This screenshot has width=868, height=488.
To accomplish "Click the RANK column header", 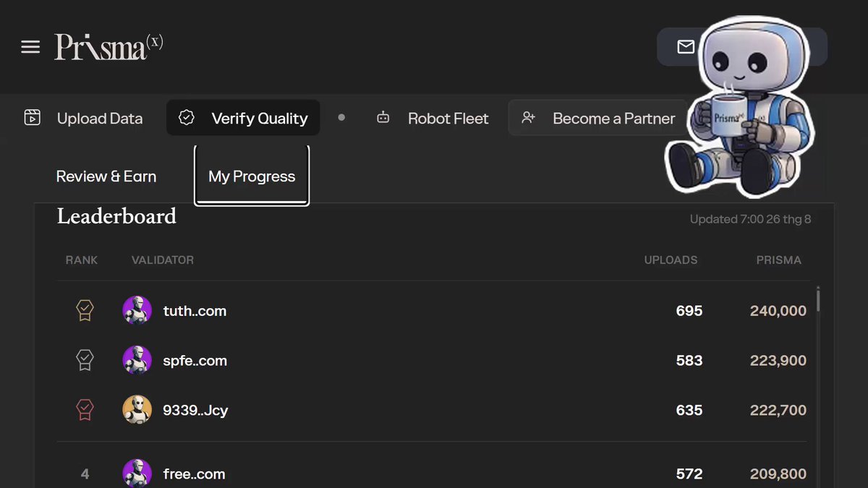I will click(82, 260).
